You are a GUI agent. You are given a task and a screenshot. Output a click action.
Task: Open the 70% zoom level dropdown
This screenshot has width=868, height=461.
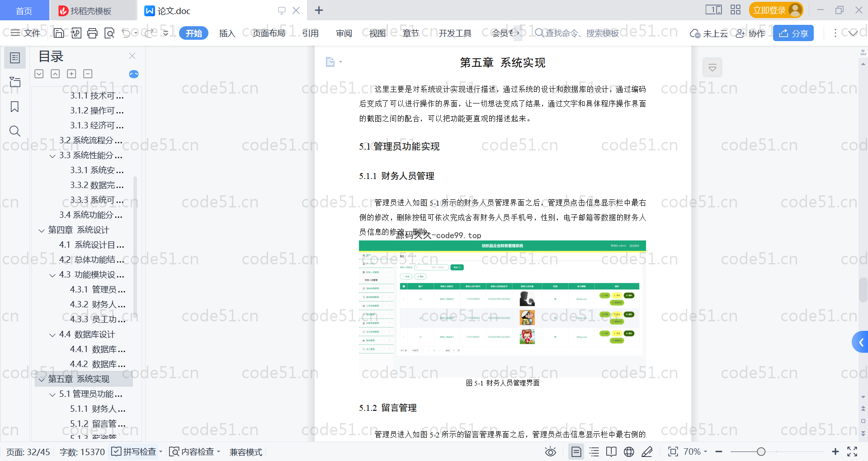coord(695,452)
